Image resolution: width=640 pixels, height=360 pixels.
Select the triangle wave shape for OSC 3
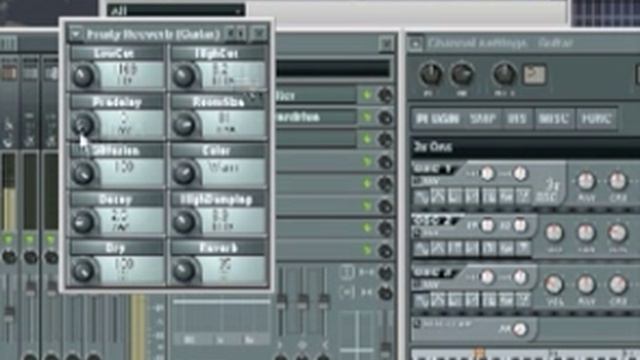pos(437,301)
